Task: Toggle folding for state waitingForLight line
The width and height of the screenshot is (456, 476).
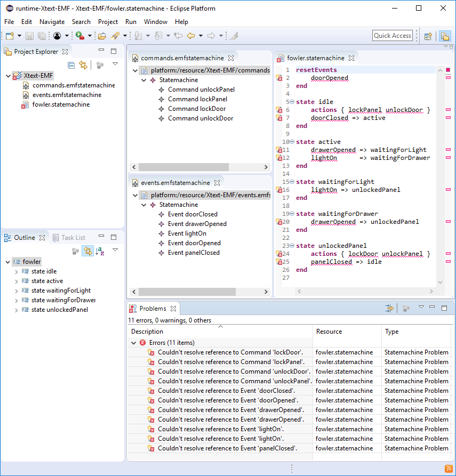Action: [292, 182]
